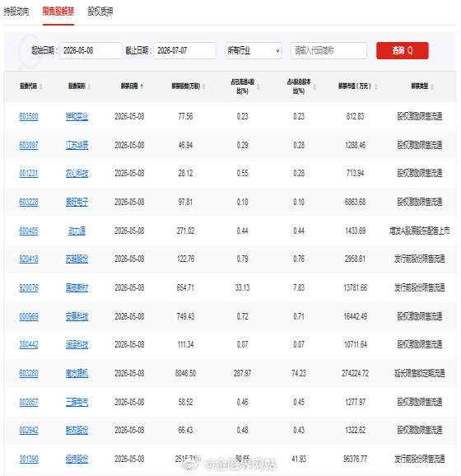Open stock name link 江苏华辰
This screenshot has width=461, height=476.
point(77,146)
